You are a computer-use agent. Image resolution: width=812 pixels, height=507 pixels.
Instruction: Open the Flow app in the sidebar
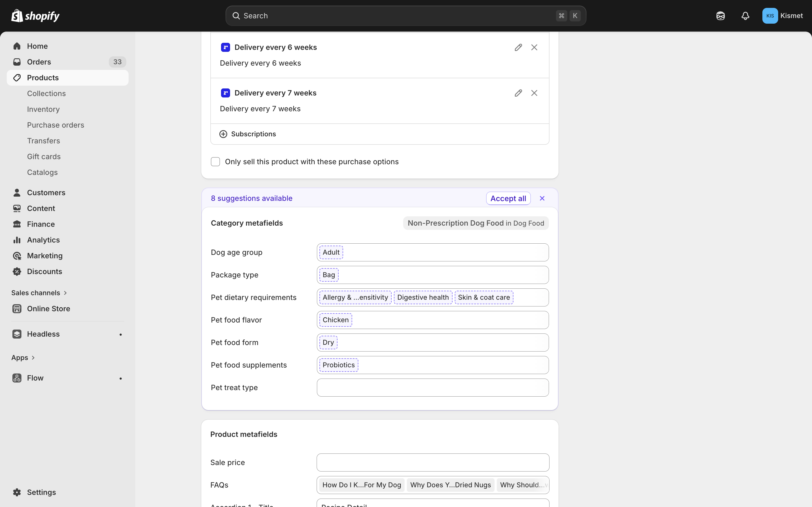tap(35, 377)
